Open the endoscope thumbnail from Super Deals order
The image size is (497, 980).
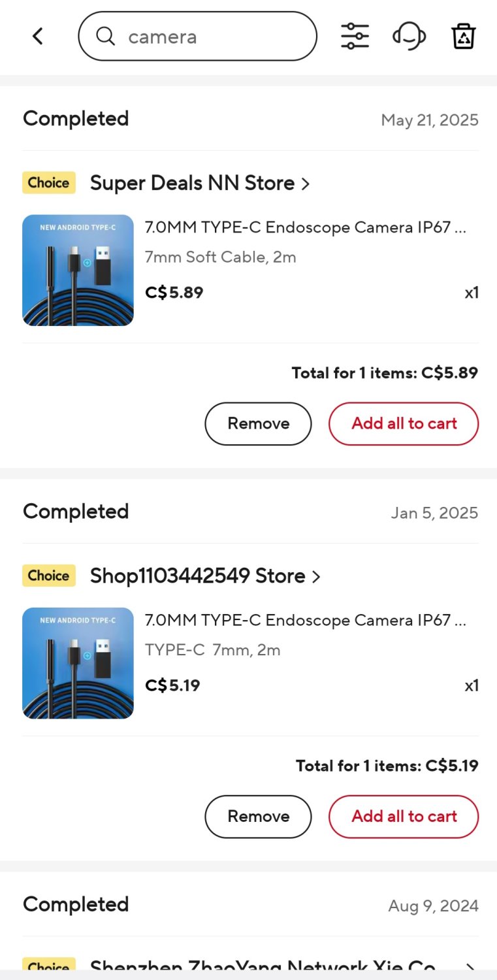78,270
